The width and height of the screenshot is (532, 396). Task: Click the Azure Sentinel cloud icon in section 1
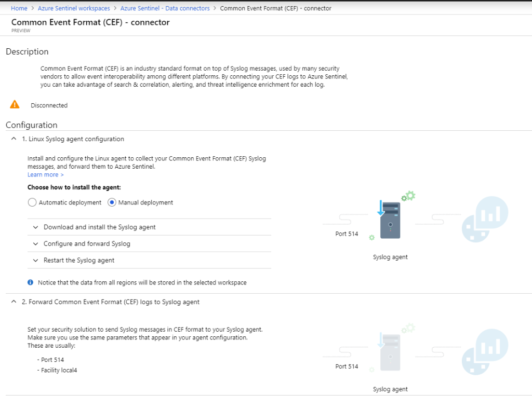click(x=485, y=220)
